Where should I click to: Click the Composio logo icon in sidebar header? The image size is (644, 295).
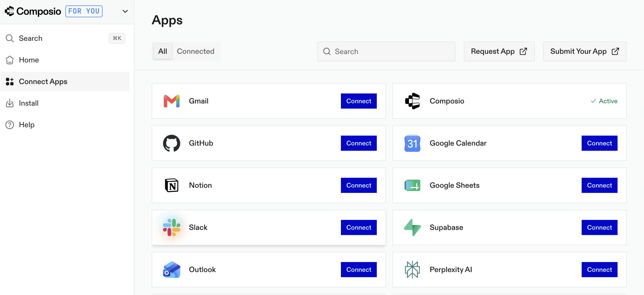(x=10, y=11)
